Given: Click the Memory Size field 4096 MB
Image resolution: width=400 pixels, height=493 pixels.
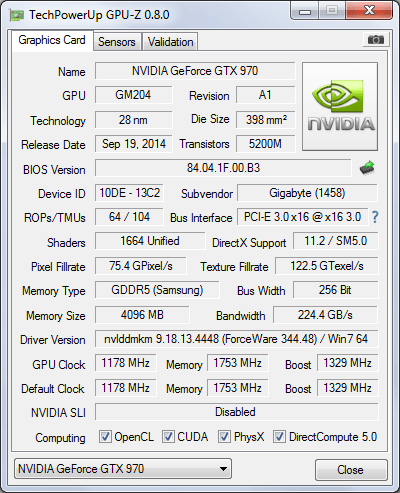Looking at the screenshot, I should coord(142,315).
